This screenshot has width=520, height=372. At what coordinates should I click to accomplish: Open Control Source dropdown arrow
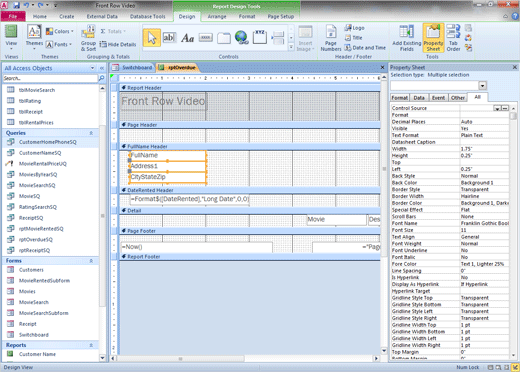click(x=497, y=108)
